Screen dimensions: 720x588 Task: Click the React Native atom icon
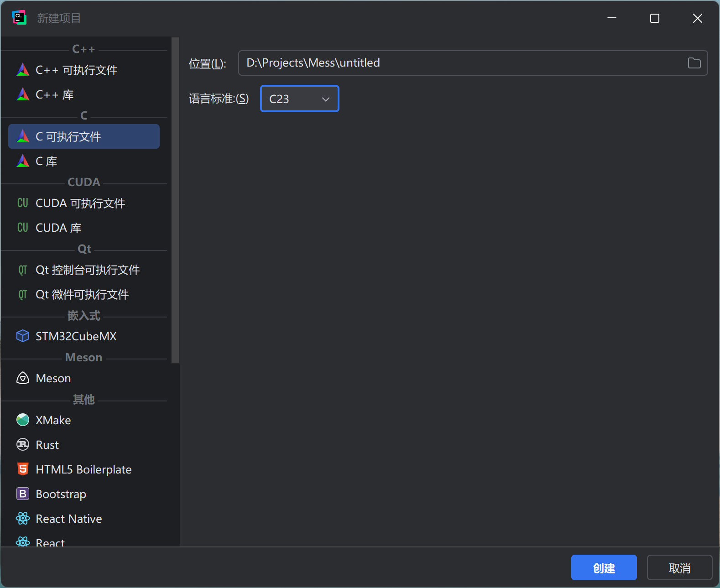click(23, 519)
